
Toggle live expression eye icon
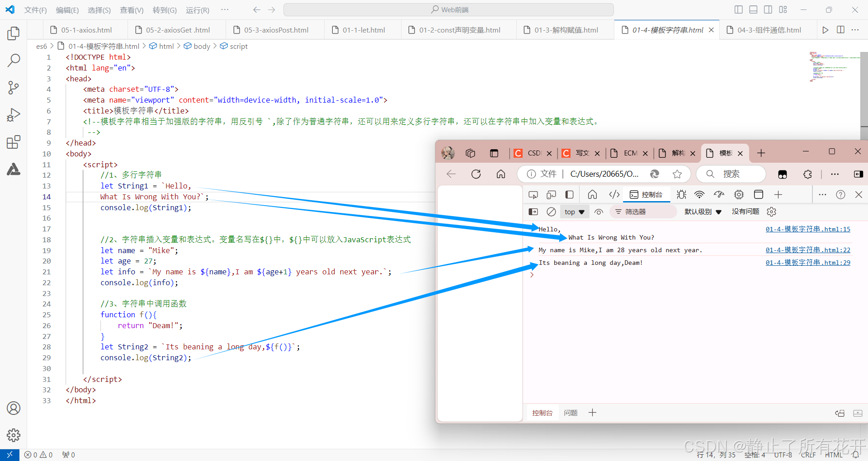click(599, 212)
